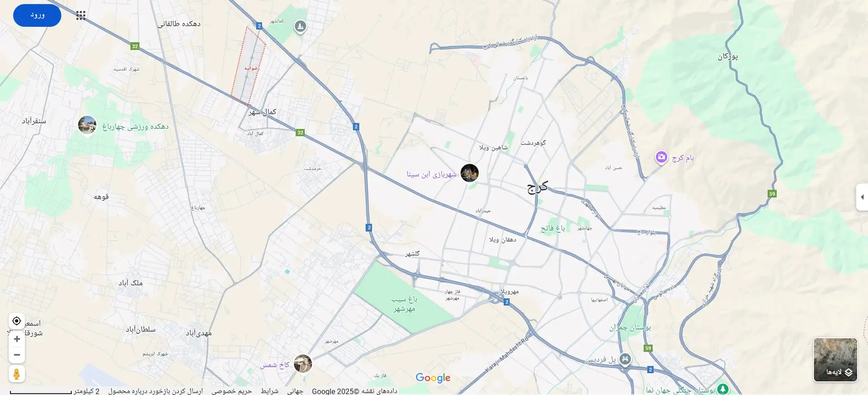Click the blue ورود sign-in button
868x395 pixels.
37,15
